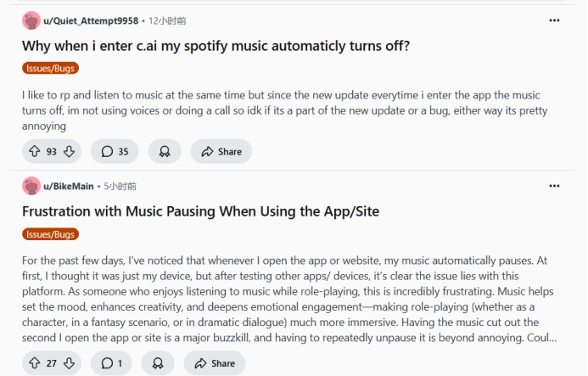Share the Frustration with Music Pausing post
588x376 pixels.
pos(215,363)
